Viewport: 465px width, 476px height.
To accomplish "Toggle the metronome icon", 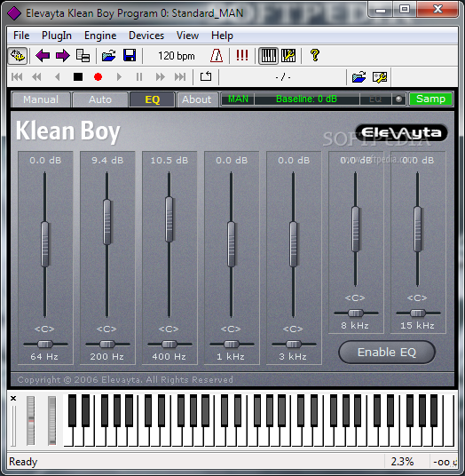I will (x=217, y=56).
